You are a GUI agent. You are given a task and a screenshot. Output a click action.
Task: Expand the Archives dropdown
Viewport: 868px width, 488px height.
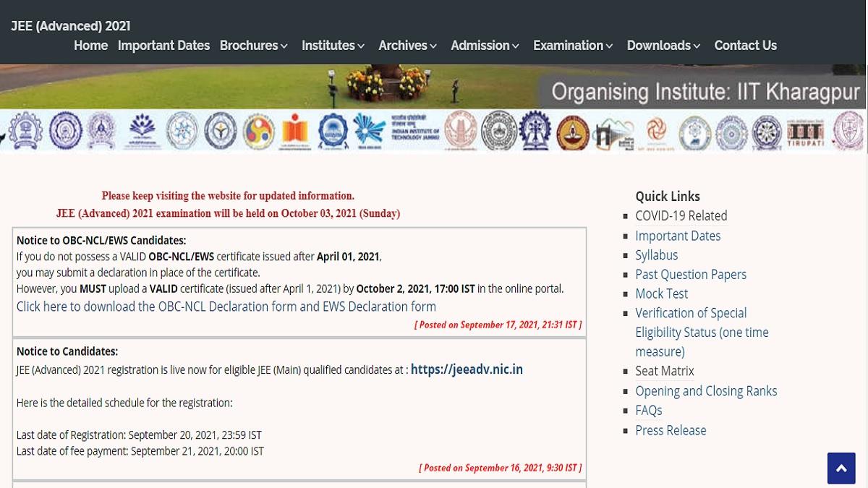407,46
